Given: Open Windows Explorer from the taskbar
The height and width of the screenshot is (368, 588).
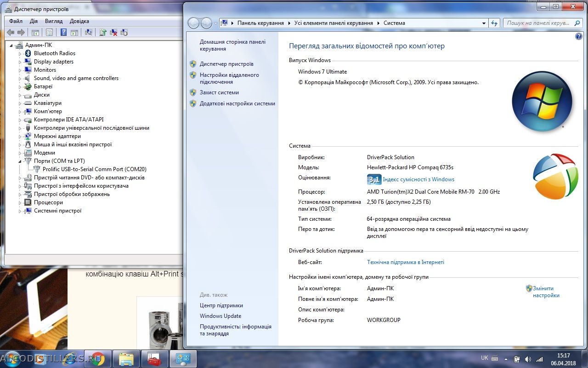Looking at the screenshot, I should 126,359.
